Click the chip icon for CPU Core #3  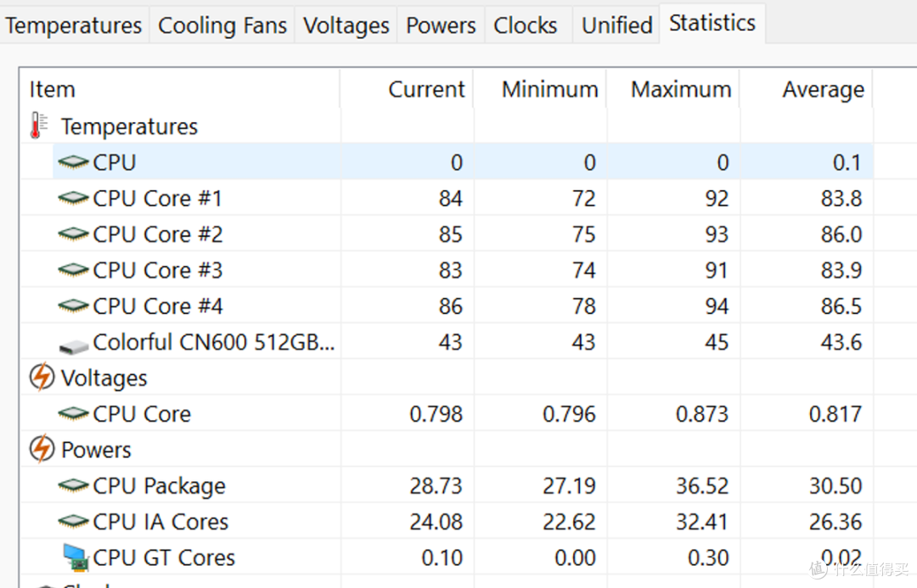pos(73,270)
